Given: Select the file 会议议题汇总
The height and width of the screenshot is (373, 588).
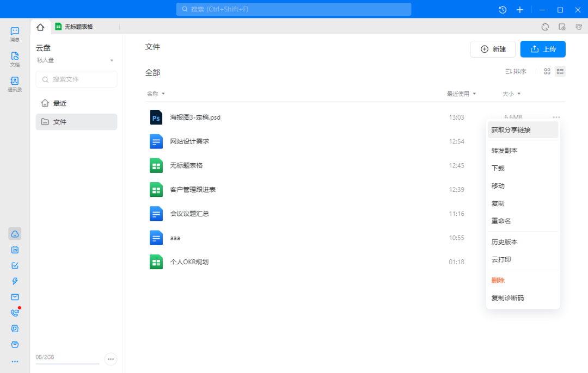Looking at the screenshot, I should [x=189, y=214].
